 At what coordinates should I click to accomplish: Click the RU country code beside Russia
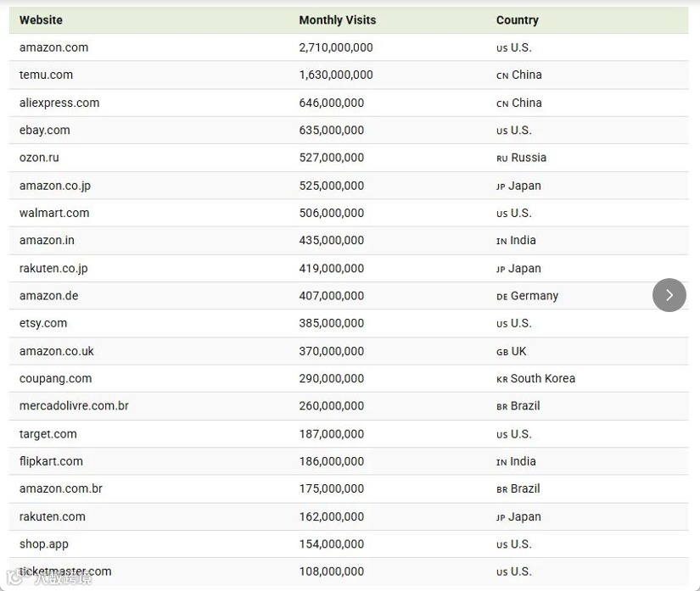pyautogui.click(x=501, y=159)
